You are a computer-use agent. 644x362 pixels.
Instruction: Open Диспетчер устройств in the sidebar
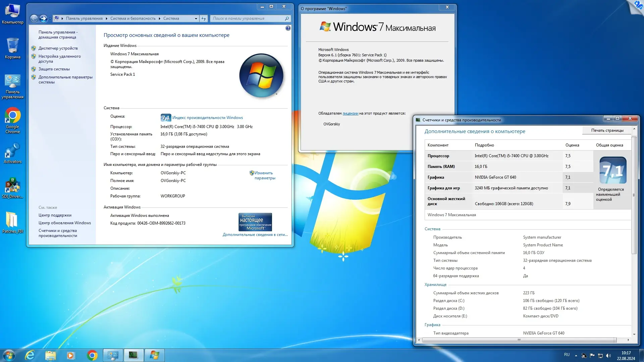[x=58, y=48]
